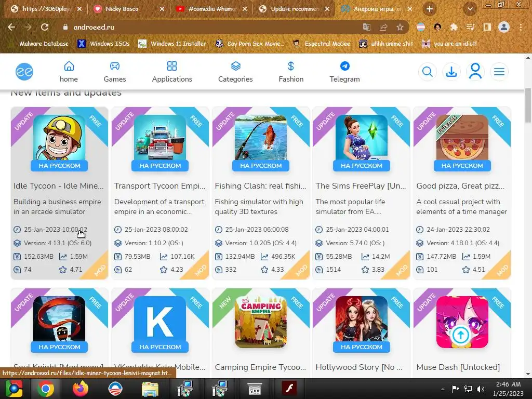This screenshot has height=399, width=532.
Task: Expand the tab search dropdown arrow
Action: pyautogui.click(x=470, y=9)
